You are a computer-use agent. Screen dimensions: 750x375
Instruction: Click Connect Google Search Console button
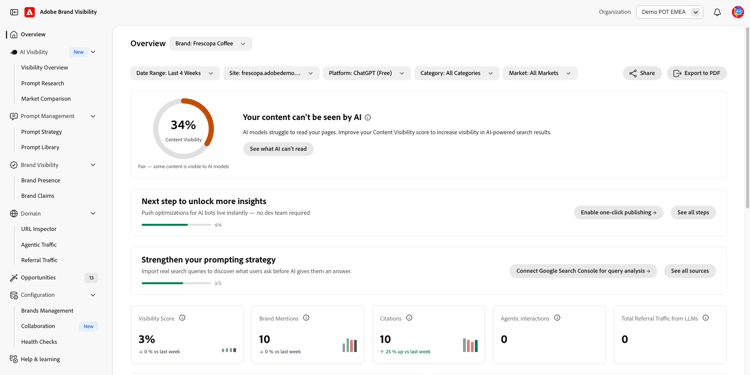[x=583, y=271]
